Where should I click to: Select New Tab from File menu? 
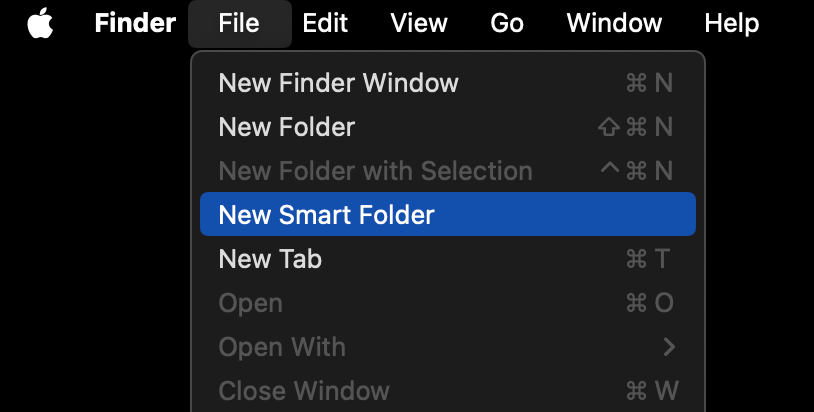(447, 259)
